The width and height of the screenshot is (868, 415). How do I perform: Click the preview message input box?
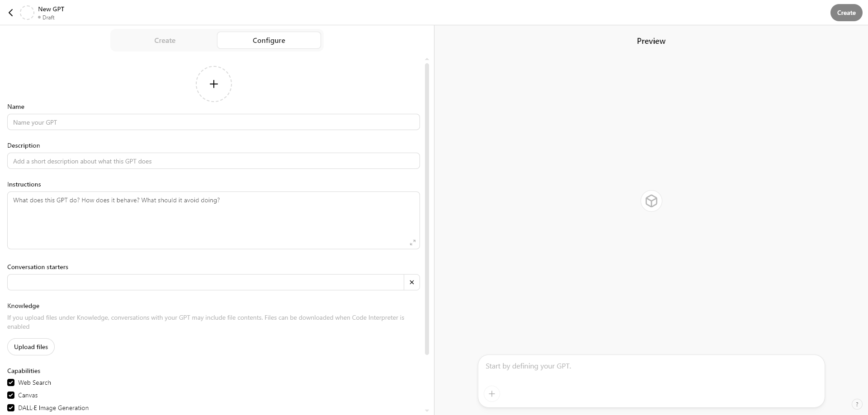[651, 366]
